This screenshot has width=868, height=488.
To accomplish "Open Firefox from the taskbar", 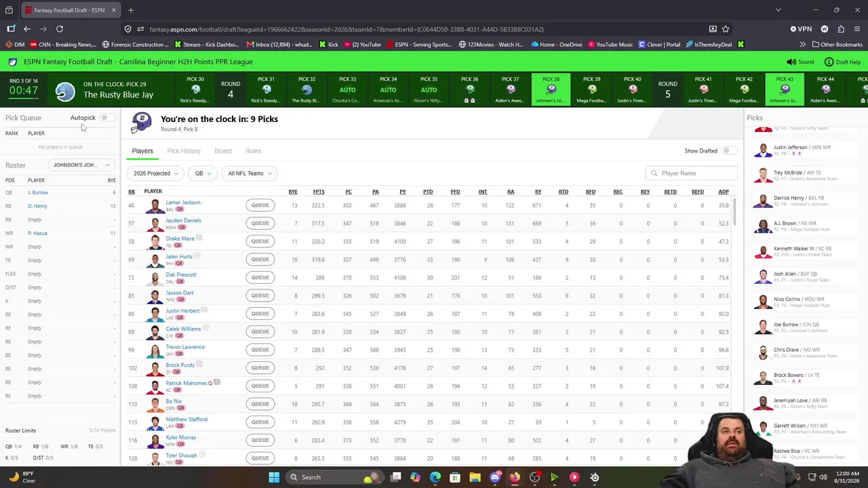I will (x=515, y=477).
